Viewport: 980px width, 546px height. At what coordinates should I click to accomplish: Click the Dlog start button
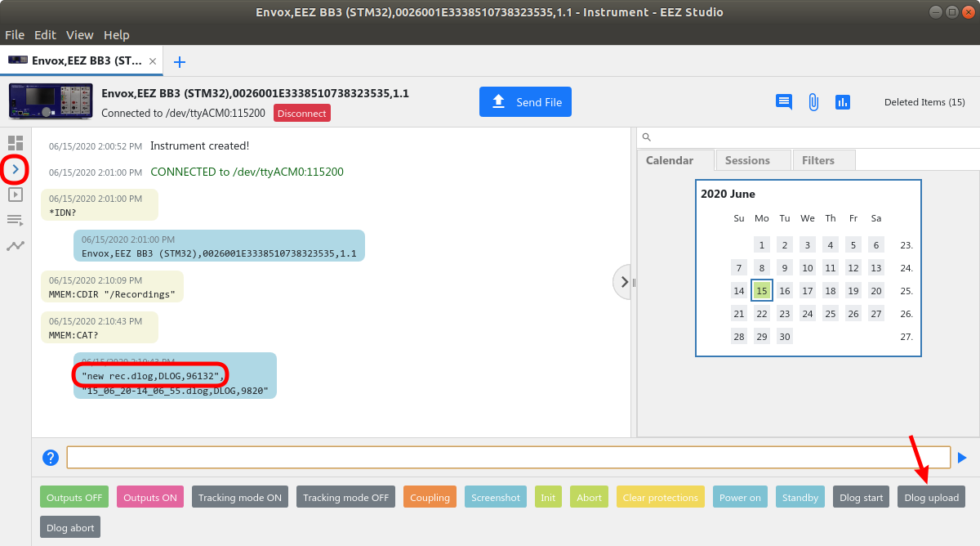pyautogui.click(x=862, y=497)
